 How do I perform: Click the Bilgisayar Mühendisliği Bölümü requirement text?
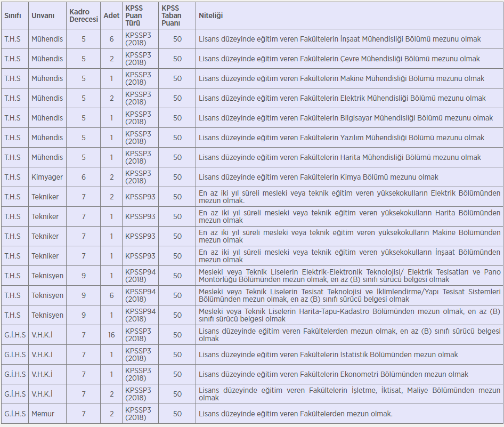346,118
